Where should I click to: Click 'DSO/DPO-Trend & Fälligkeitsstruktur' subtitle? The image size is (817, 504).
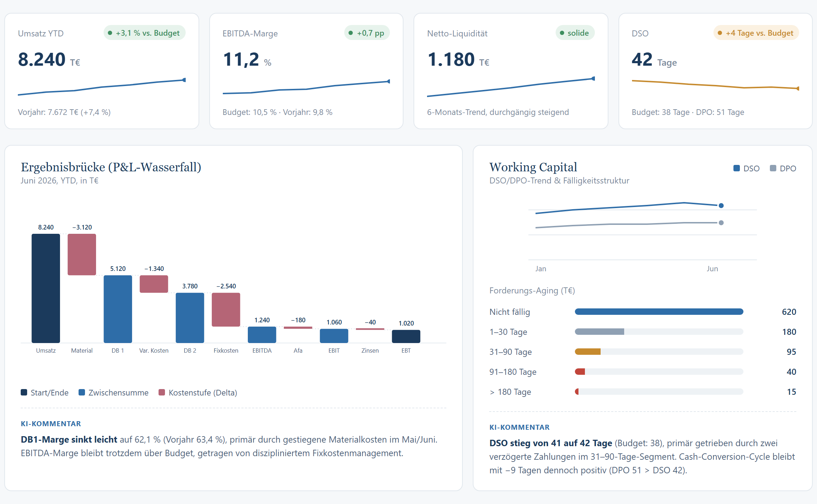pyautogui.click(x=559, y=181)
